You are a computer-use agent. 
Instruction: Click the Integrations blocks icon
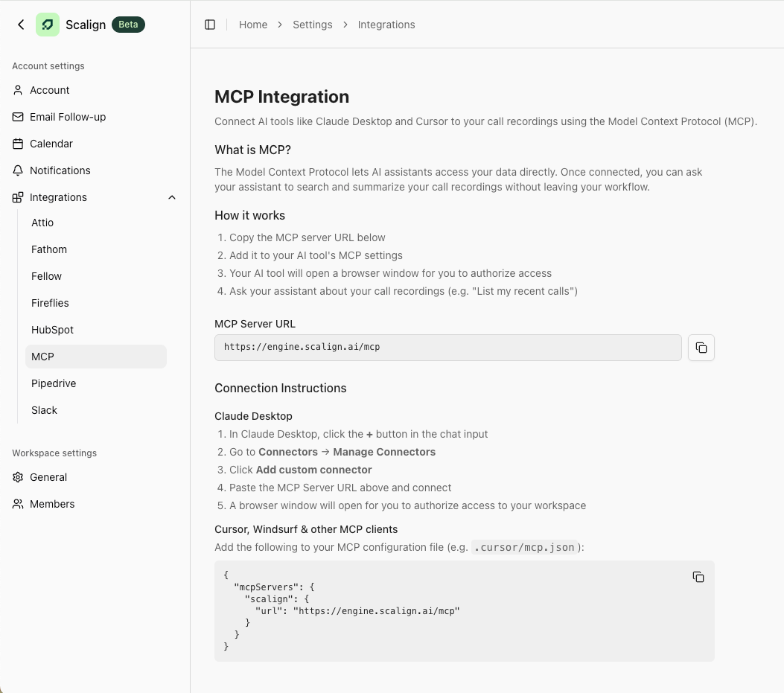pyautogui.click(x=18, y=197)
